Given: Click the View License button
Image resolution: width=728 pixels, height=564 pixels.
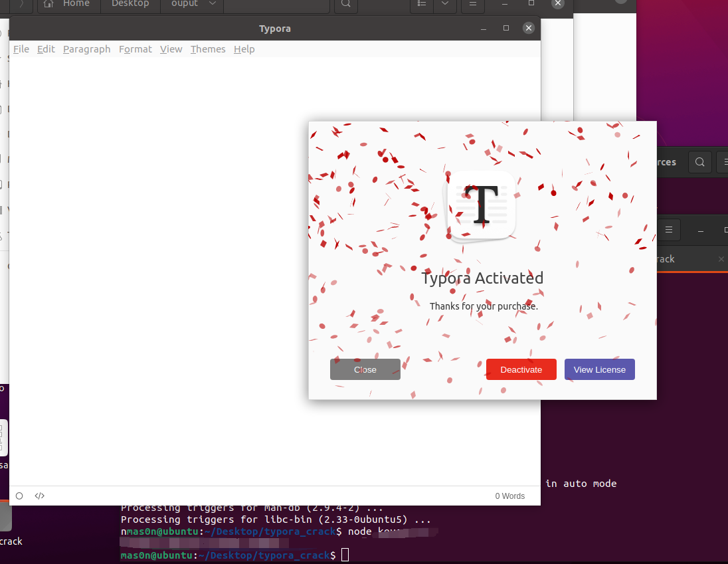Looking at the screenshot, I should 599,369.
